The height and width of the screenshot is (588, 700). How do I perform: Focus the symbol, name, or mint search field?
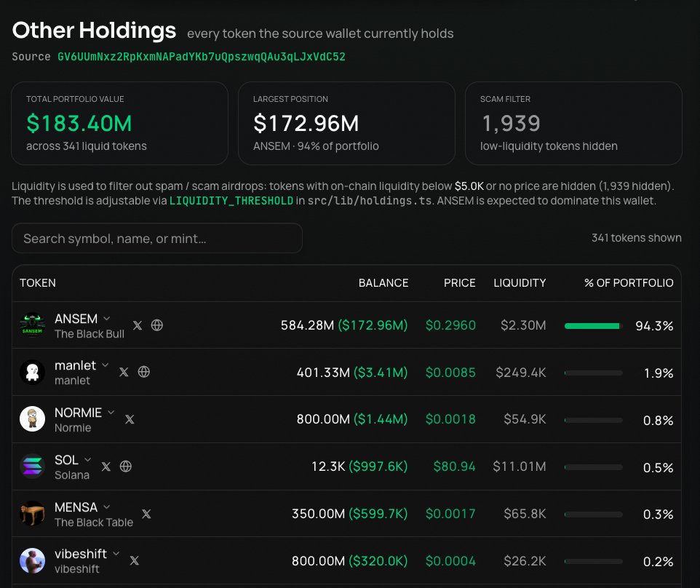(x=157, y=239)
